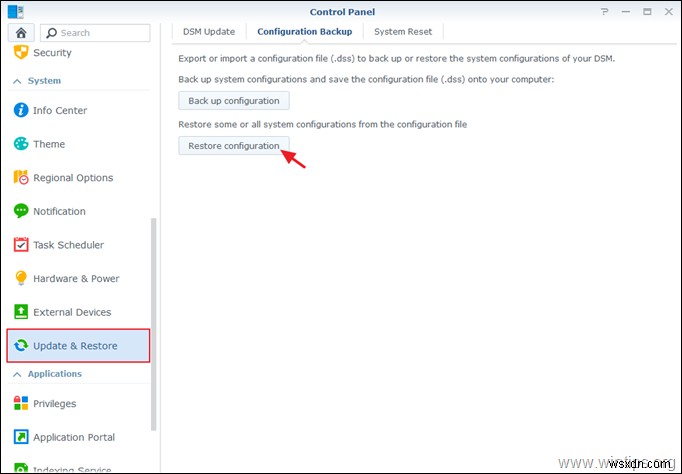Click the Security shield icon
The height and width of the screenshot is (474, 682).
(21, 53)
